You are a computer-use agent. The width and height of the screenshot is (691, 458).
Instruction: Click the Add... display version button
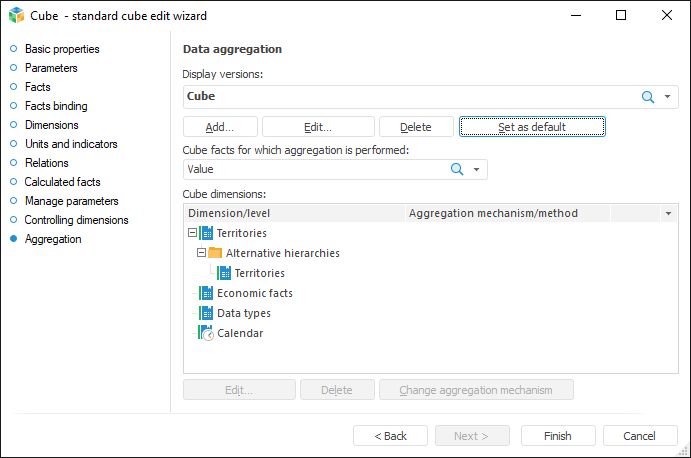220,127
